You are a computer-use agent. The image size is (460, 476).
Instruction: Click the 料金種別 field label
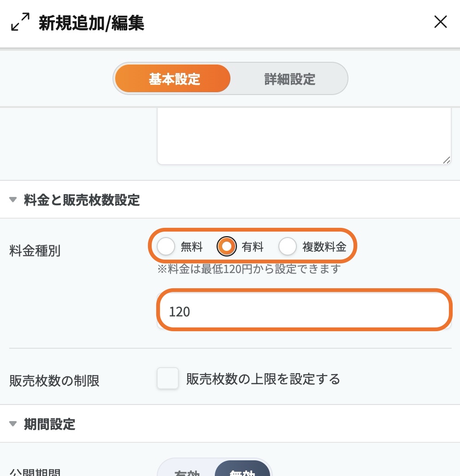coord(35,251)
